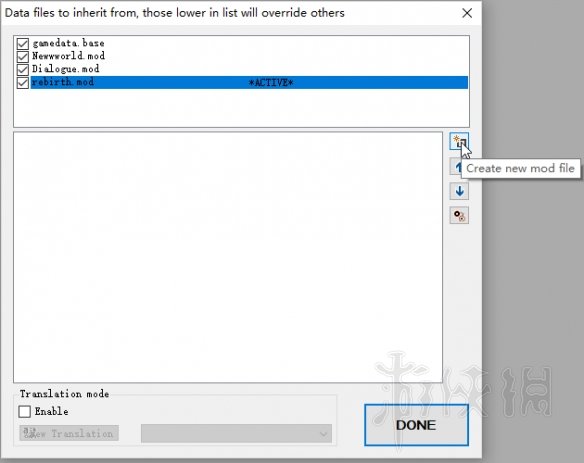Click the blue move down arrow icon
The image size is (584, 463).
click(459, 191)
